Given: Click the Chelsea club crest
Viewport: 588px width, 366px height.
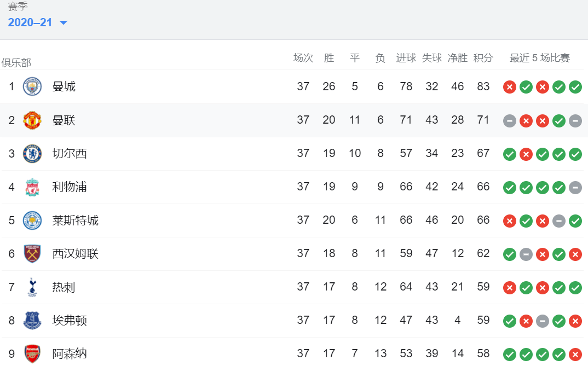Looking at the screenshot, I should point(32,154).
